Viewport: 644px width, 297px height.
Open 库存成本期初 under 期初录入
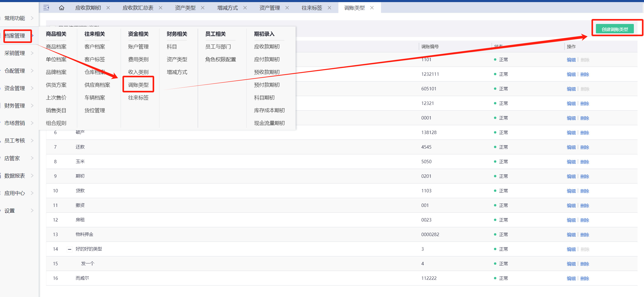click(269, 110)
